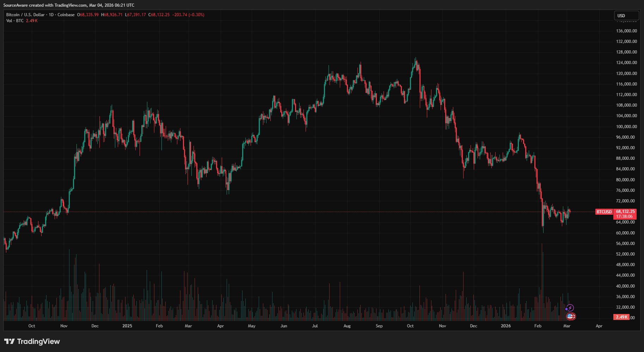Click the TradingView wordmark at bottom left
The image size is (644, 352).
coord(39,341)
